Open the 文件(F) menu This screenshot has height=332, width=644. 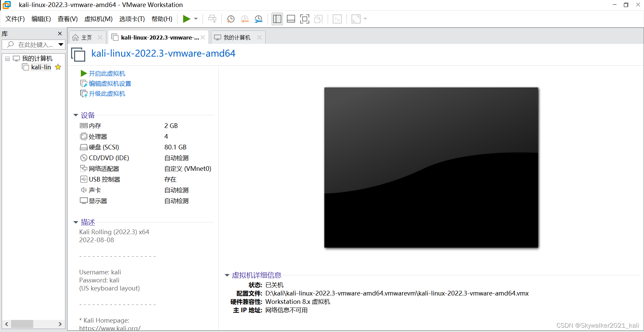[15, 19]
